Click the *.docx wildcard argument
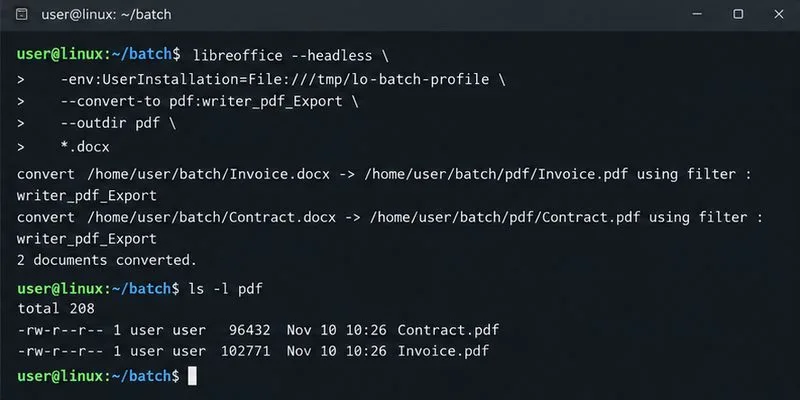The image size is (800, 400). [85, 147]
